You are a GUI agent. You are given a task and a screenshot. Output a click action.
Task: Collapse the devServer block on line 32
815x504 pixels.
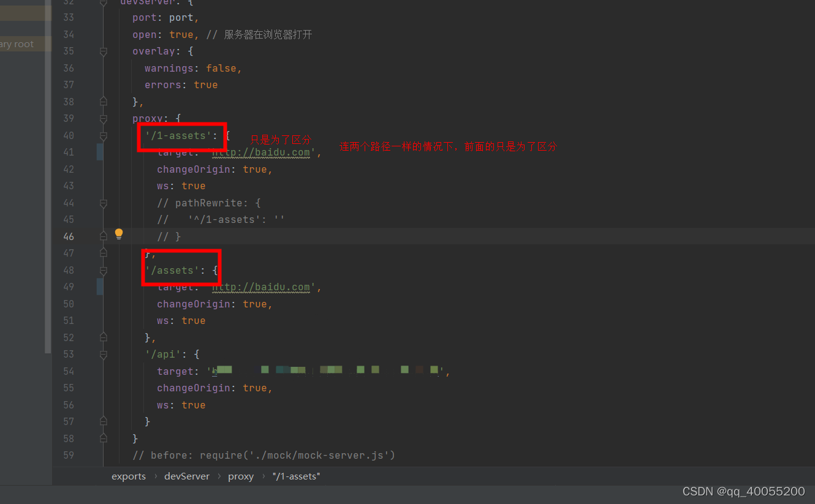[103, 3]
